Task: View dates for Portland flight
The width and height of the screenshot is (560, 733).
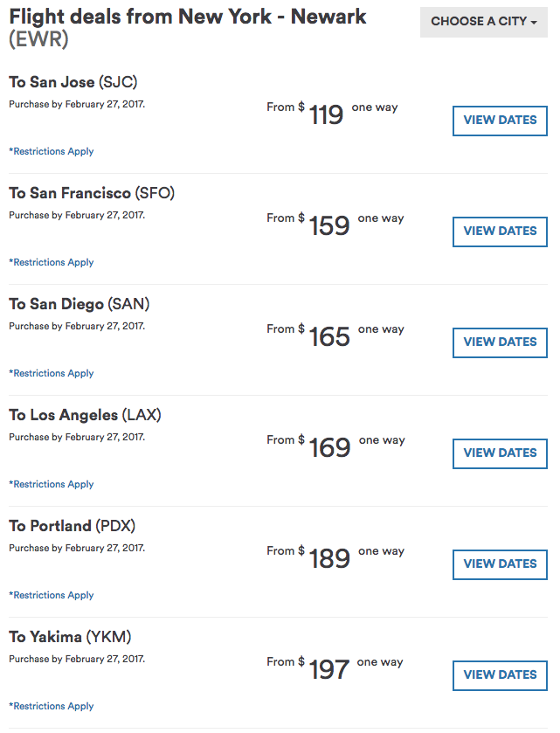Action: click(x=500, y=564)
